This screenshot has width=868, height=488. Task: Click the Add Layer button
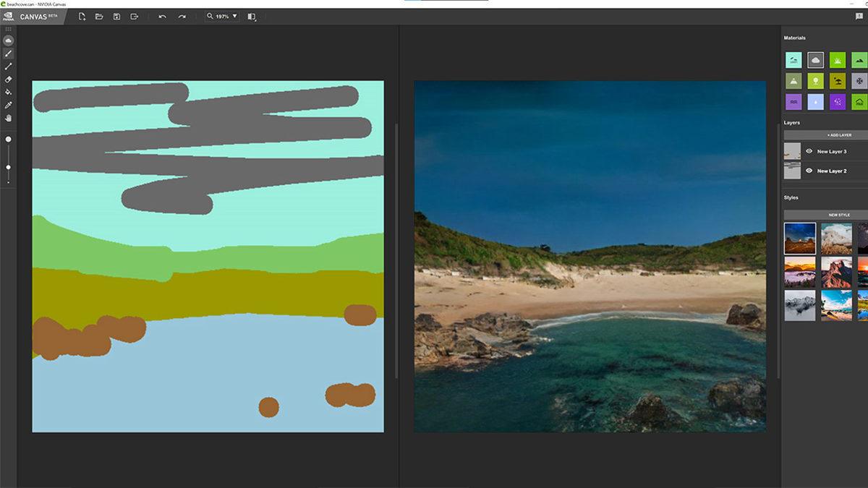point(839,135)
